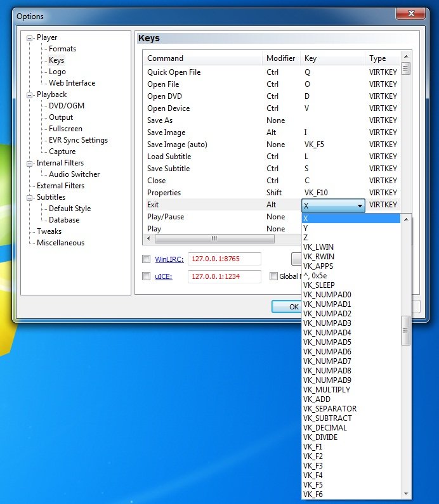Click the VIRTKEY type cell for Exit

pos(383,205)
